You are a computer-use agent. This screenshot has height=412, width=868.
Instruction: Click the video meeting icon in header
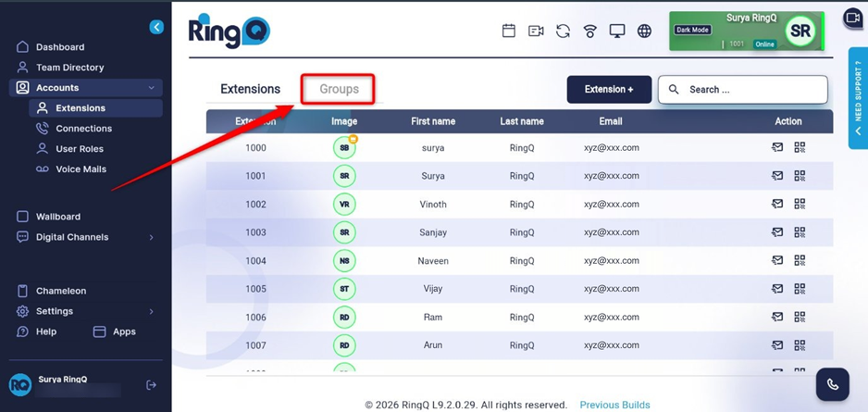[x=535, y=31]
